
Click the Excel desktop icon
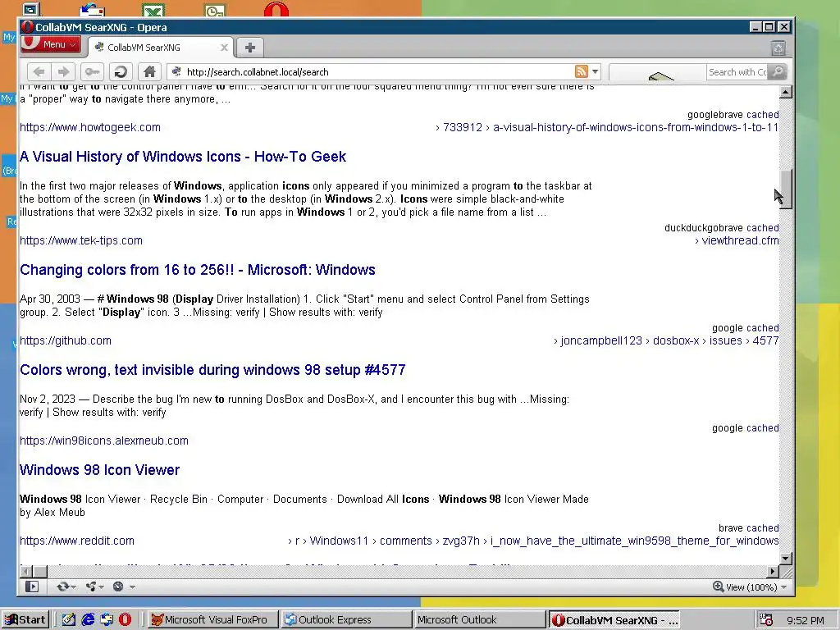(153, 10)
